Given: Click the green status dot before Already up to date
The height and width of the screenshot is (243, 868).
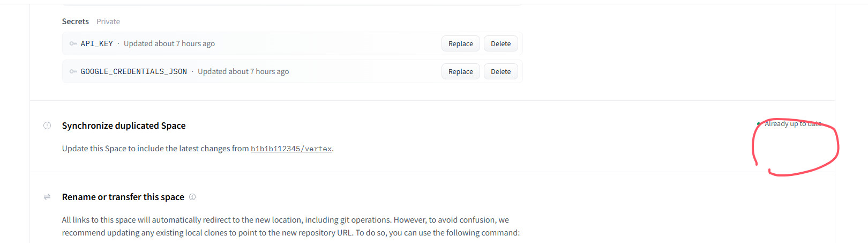Looking at the screenshot, I should 758,124.
